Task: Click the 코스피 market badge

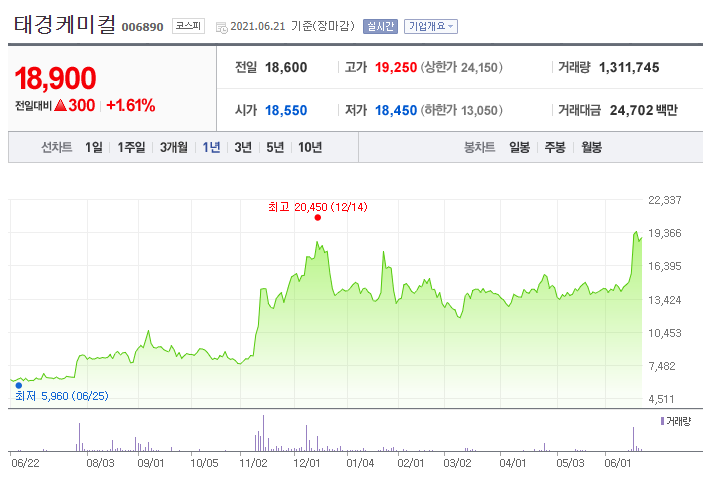Action: tap(188, 26)
